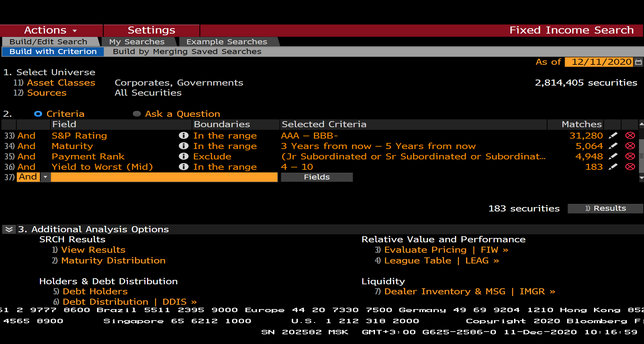Open Debt Holders analysis

95,291
